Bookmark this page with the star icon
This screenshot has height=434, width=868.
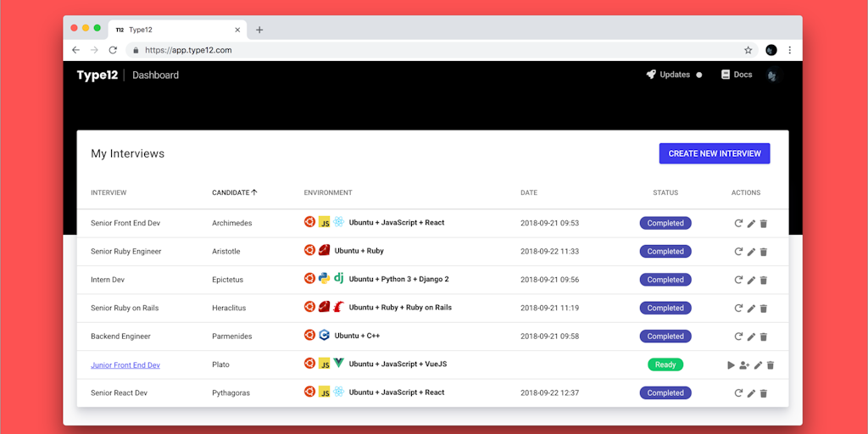point(748,50)
